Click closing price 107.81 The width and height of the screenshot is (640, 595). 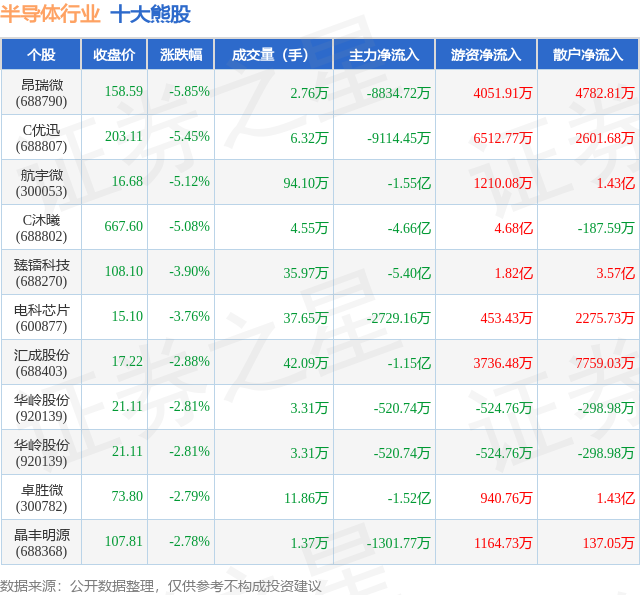pos(124,541)
